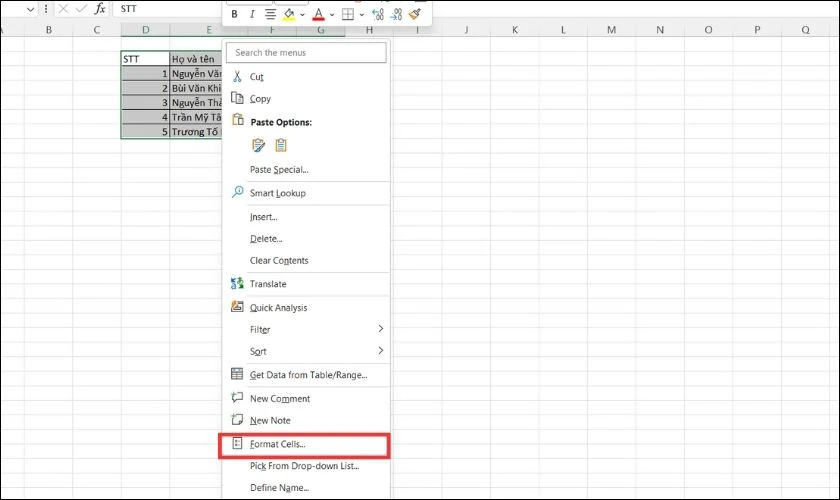Click the center align icon in mini toolbar

click(271, 14)
